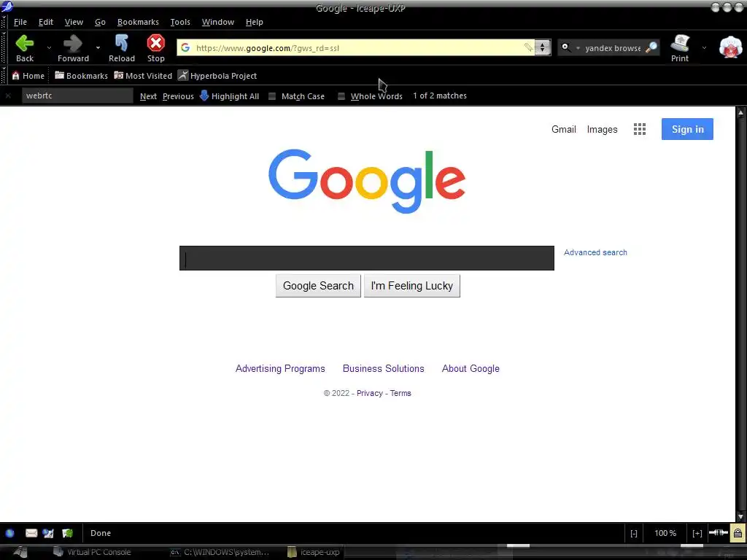747x560 pixels.
Task: Print the page using the Print icon
Action: [x=680, y=48]
